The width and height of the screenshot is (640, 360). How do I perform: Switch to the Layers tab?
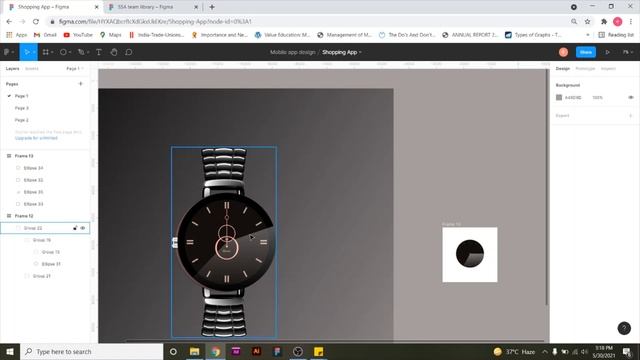pyautogui.click(x=13, y=69)
